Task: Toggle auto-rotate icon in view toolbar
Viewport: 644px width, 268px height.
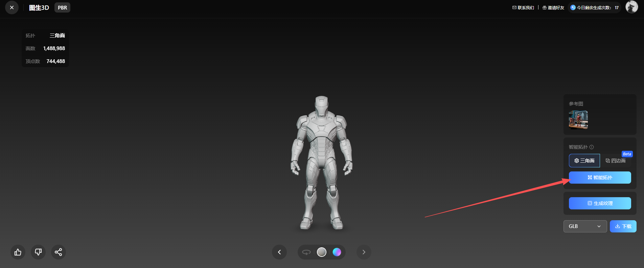Action: point(306,252)
